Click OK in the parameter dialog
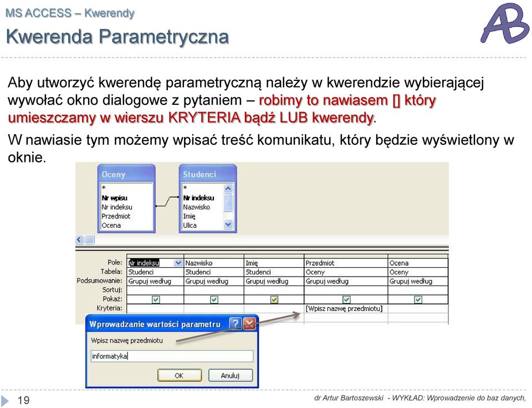This screenshot has height=408, width=532. pos(180,375)
